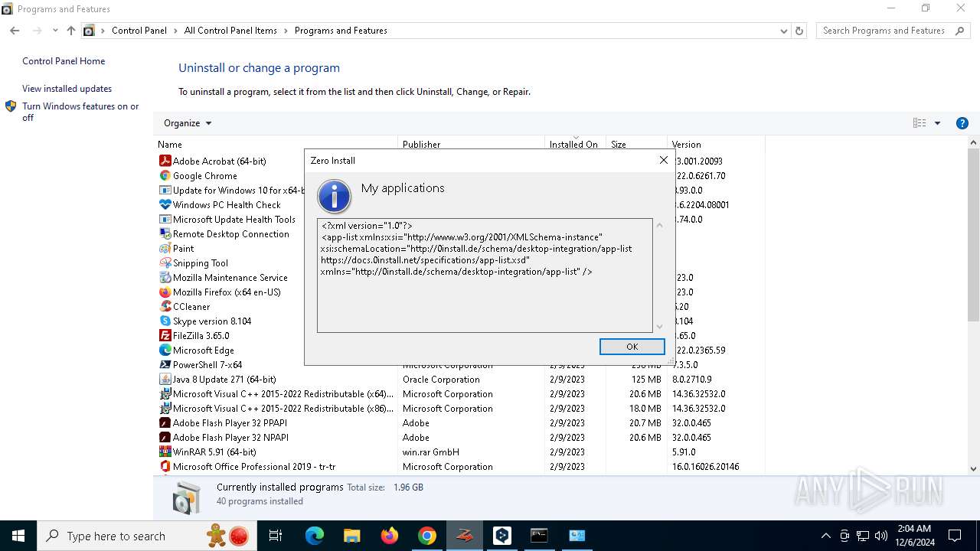Click the Windows PC Health Check icon
The height and width of the screenshot is (551, 980).
pos(165,204)
